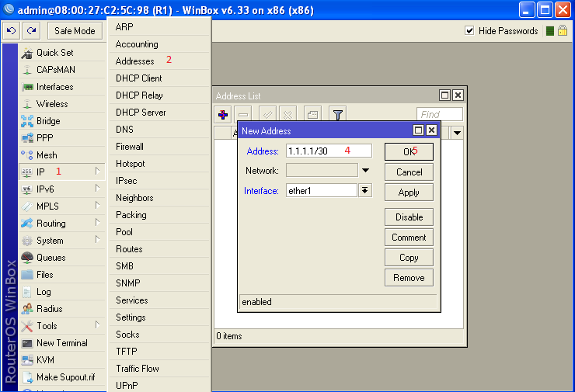This screenshot has width=575, height=392.
Task: Click Make Supout.rif entry
Action: click(x=62, y=377)
